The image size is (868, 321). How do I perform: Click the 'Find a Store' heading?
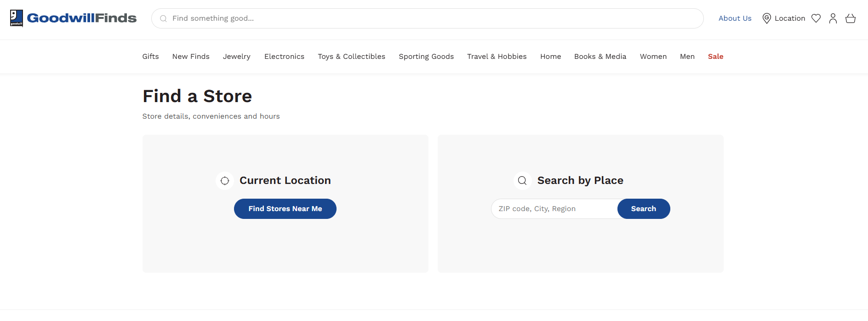(197, 96)
